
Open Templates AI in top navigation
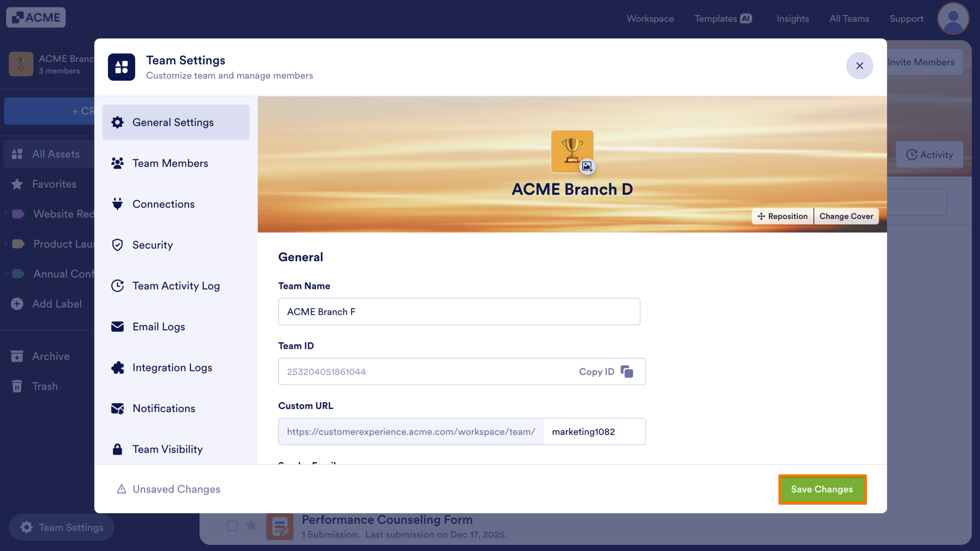coord(723,18)
